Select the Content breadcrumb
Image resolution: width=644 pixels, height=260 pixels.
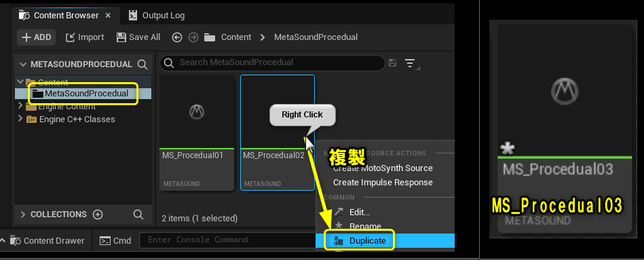tap(236, 37)
